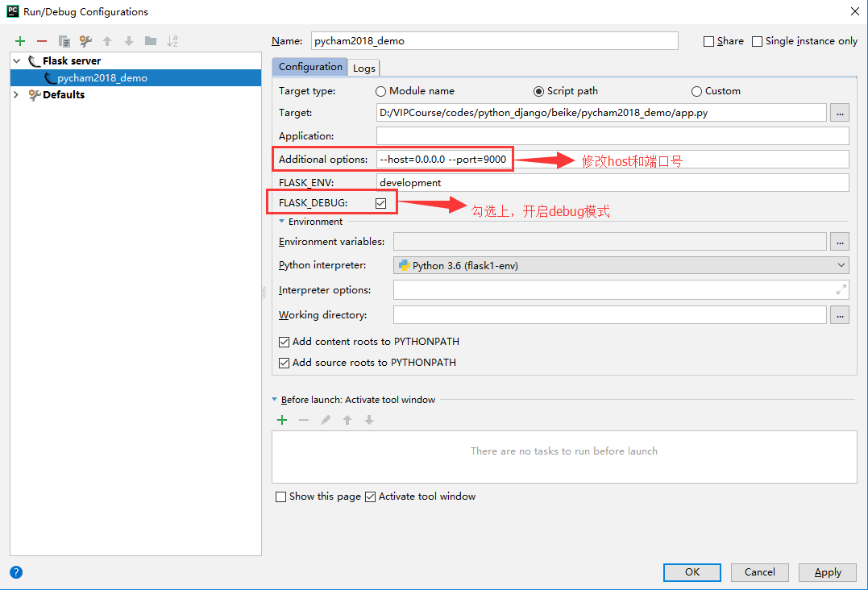Toggle Add content roots to PYTHONPATH

284,342
